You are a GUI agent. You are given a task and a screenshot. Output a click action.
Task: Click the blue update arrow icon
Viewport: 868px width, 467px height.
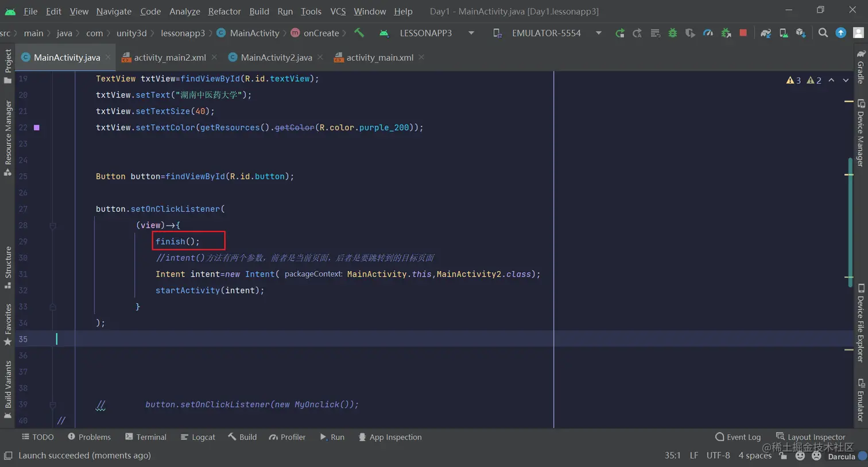pyautogui.click(x=841, y=33)
